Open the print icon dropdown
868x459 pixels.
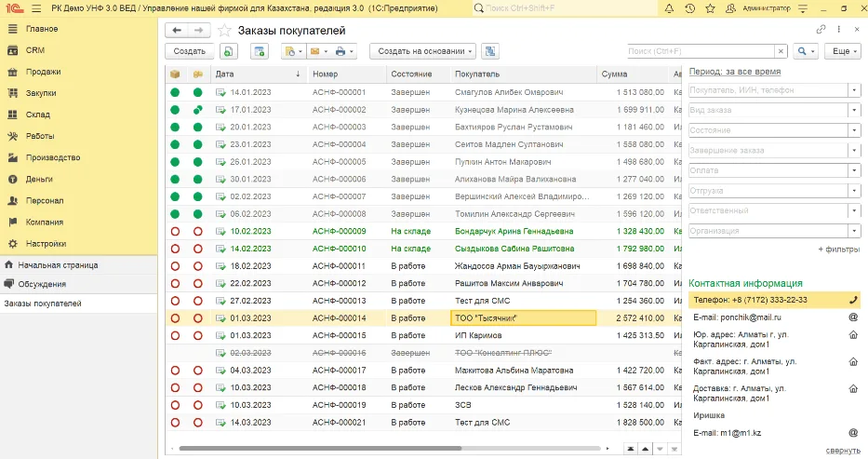[x=344, y=51]
